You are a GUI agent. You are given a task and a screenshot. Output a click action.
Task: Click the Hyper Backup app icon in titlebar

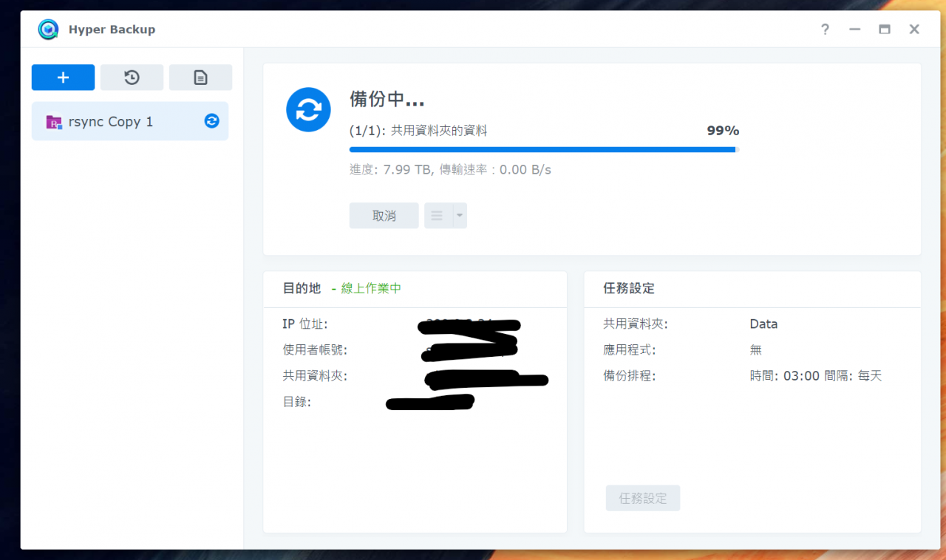(x=47, y=29)
